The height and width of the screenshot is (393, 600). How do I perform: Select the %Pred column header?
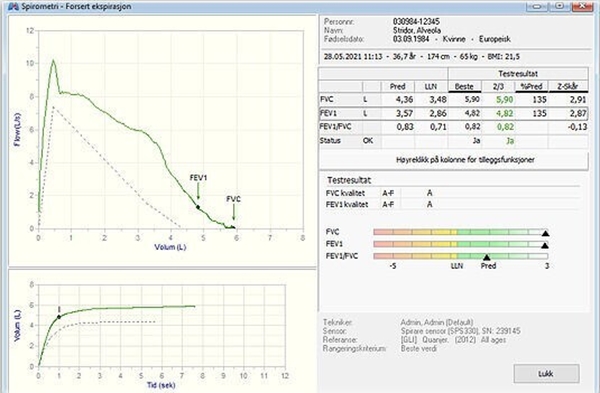point(531,86)
